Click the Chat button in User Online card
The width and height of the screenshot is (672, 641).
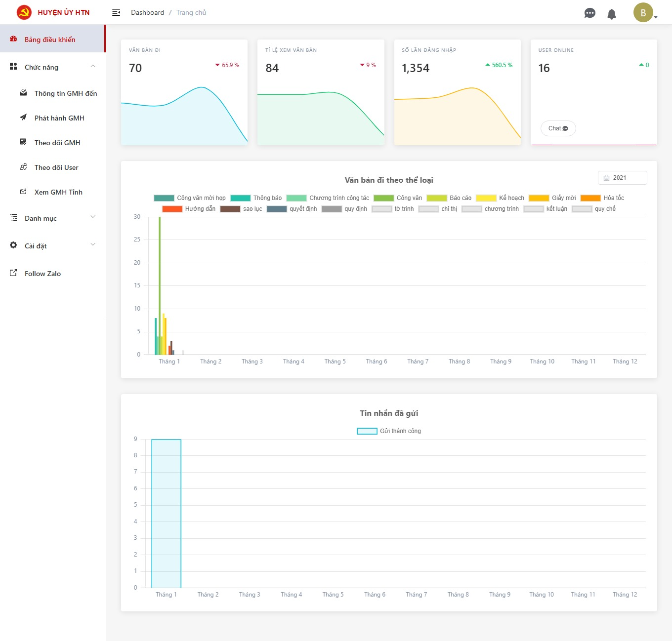[558, 128]
